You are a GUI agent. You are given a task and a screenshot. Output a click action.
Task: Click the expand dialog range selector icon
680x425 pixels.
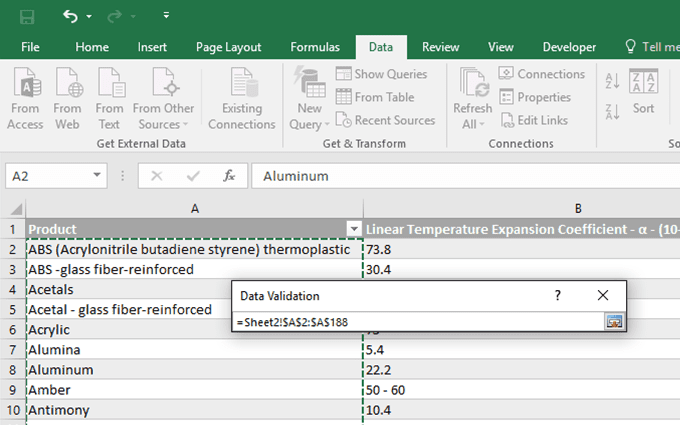coord(614,322)
